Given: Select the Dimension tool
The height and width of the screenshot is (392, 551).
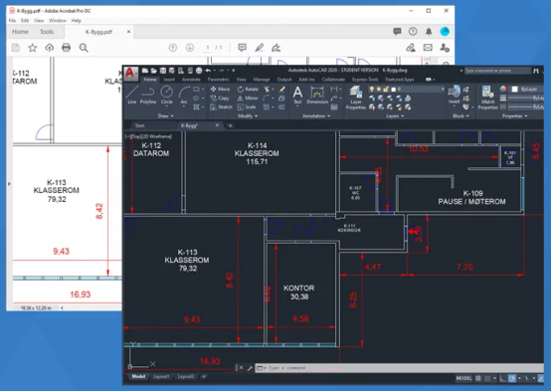Looking at the screenshot, I should click(x=317, y=96).
